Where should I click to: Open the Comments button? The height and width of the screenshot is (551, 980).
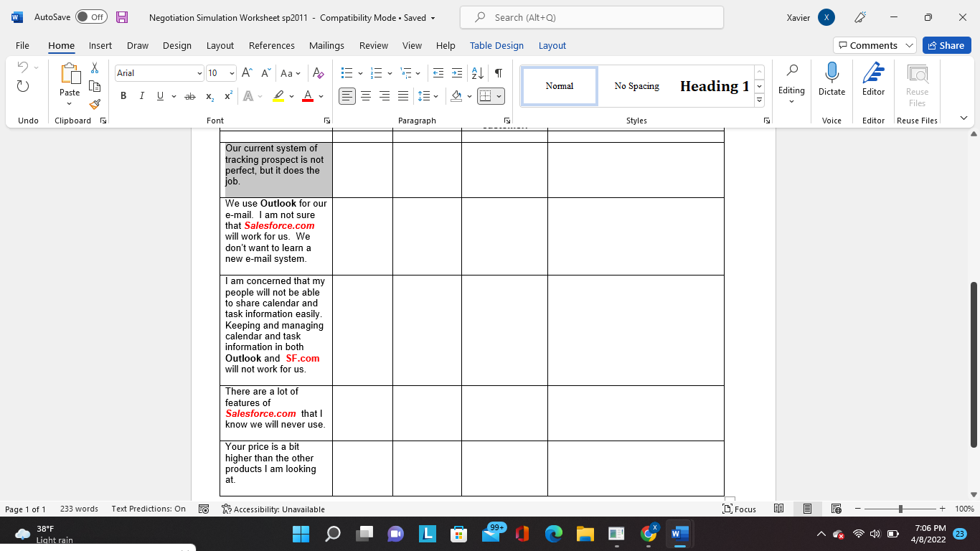[x=875, y=45]
